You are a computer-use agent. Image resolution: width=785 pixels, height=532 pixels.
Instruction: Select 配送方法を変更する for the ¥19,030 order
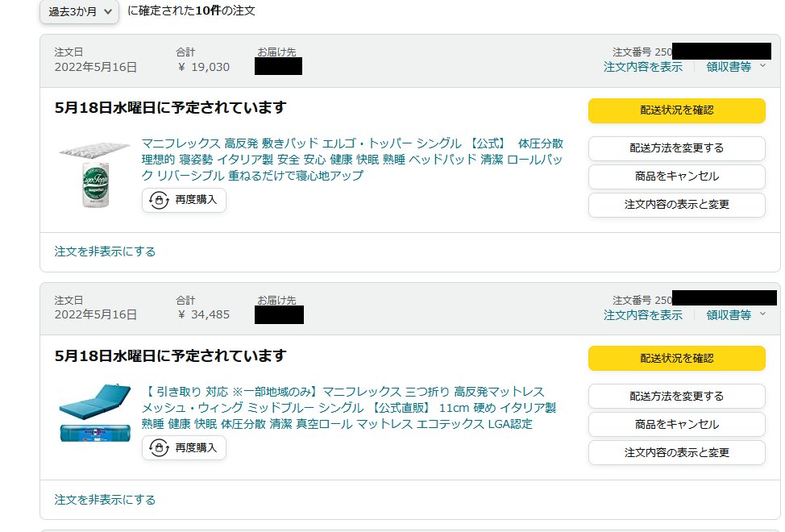click(676, 148)
